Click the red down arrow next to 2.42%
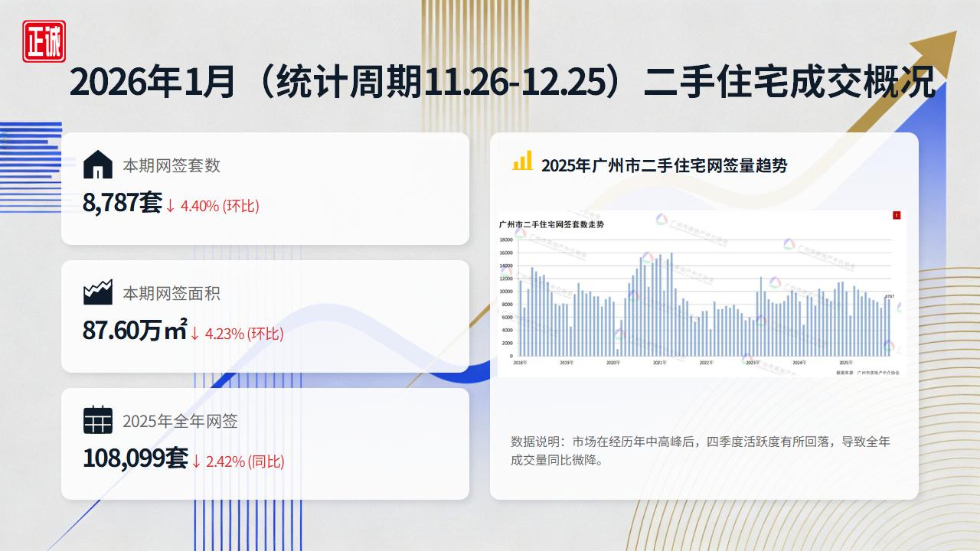The image size is (980, 551). coord(198,461)
